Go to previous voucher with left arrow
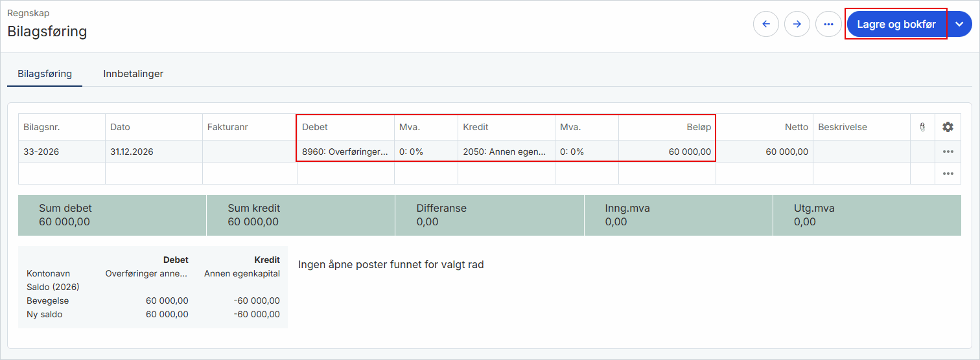 766,24
